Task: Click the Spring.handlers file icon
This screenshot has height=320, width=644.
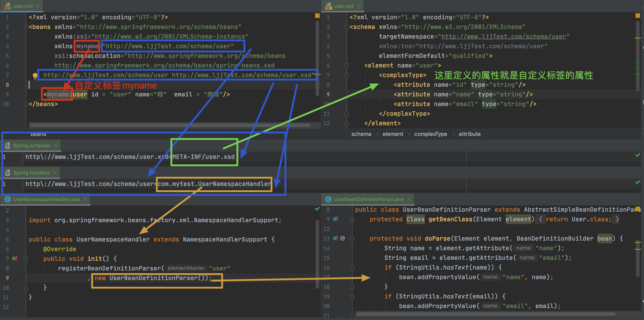Action: (8, 173)
